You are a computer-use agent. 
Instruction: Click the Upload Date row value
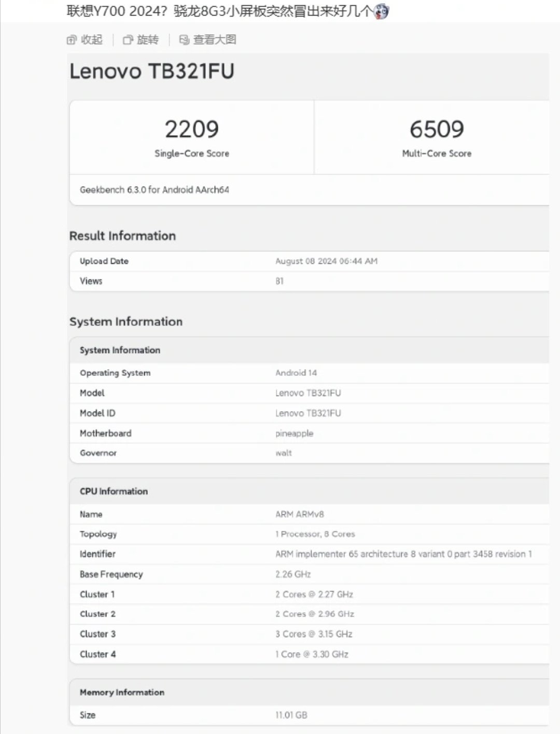pyautogui.click(x=326, y=261)
